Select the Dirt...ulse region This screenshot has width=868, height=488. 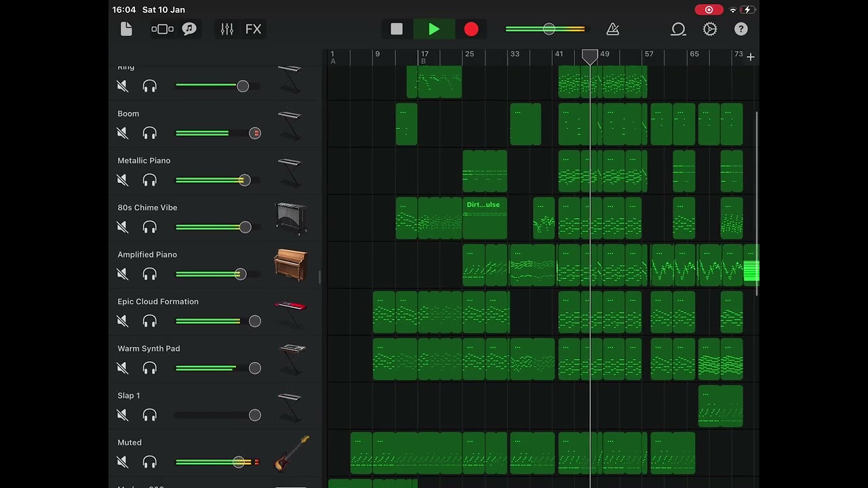pyautogui.click(x=484, y=218)
